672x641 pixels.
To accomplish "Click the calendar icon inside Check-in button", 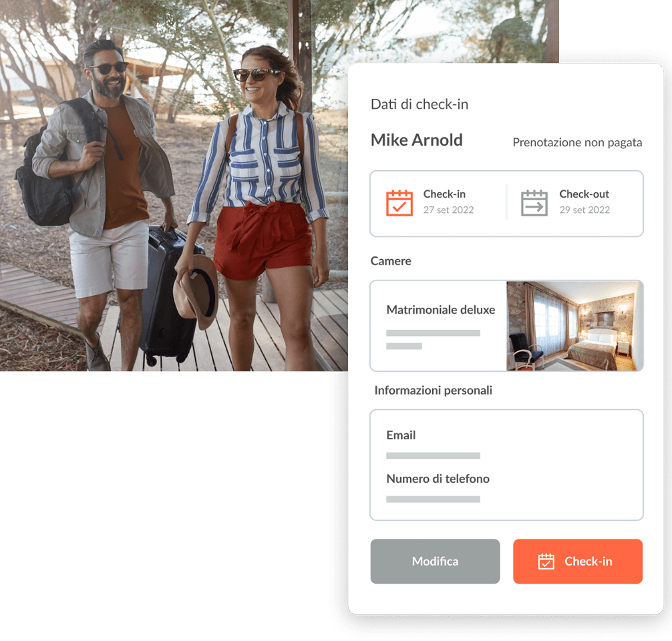I will click(x=546, y=561).
